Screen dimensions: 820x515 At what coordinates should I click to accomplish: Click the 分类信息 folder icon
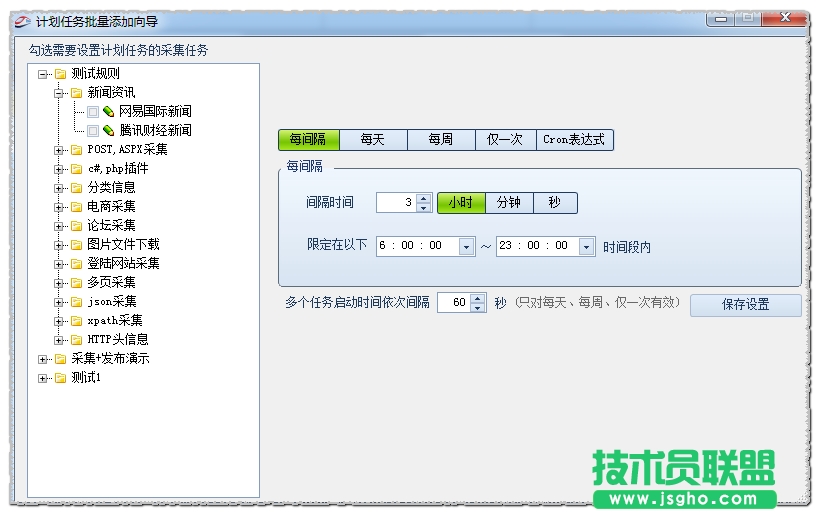pyautogui.click(x=77, y=188)
